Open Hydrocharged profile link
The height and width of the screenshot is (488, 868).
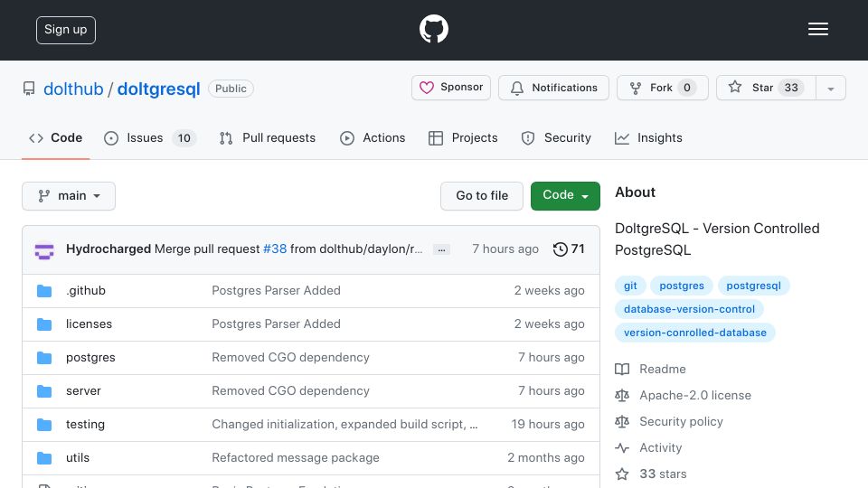click(x=108, y=249)
